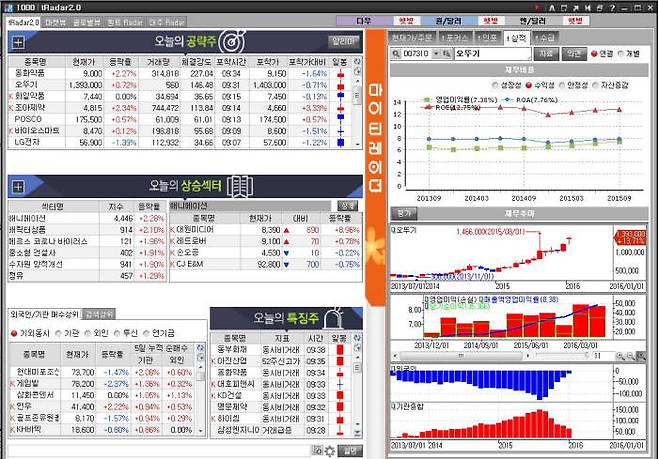Expand the 오늘의 상승섹터 panel plus icon
The width and height of the screenshot is (658, 459).
point(18,187)
